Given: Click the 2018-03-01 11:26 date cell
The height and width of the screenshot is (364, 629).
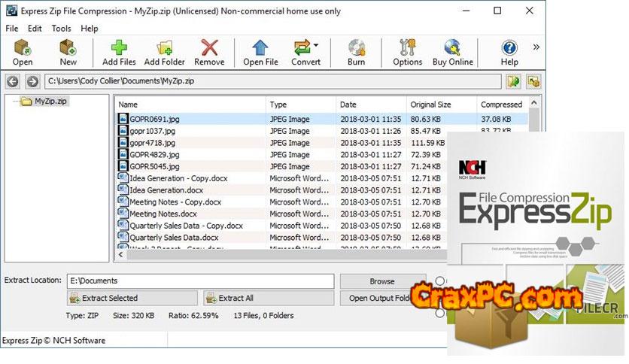Looking at the screenshot, I should [371, 131].
